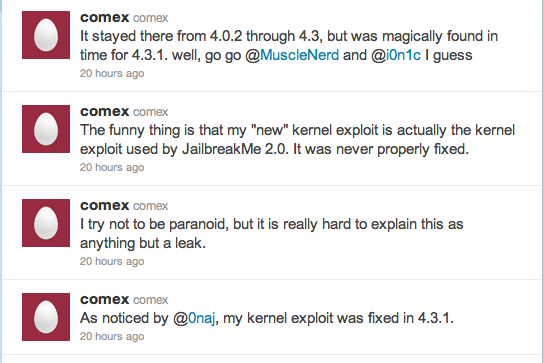Open the @MuscleNerd mention link
Screen dimensions: 544x363
292,55
